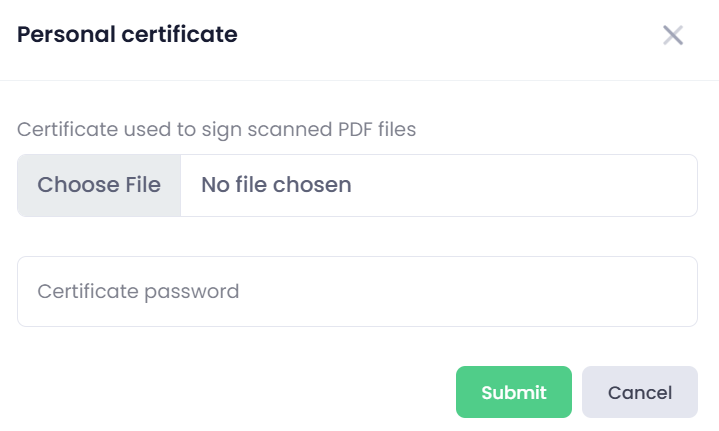Focus the password input box
The height and width of the screenshot is (431, 719).
click(x=357, y=291)
